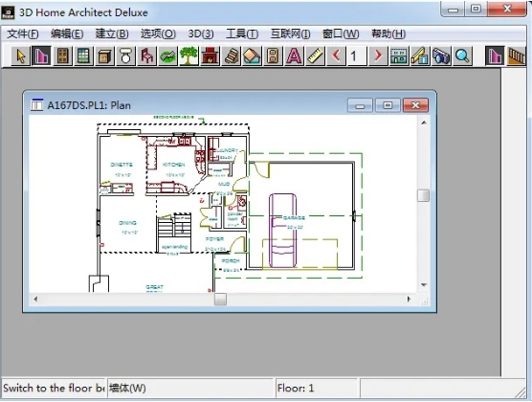
Task: Click the plan window's vertical scrollbar thumb
Action: pos(423,195)
